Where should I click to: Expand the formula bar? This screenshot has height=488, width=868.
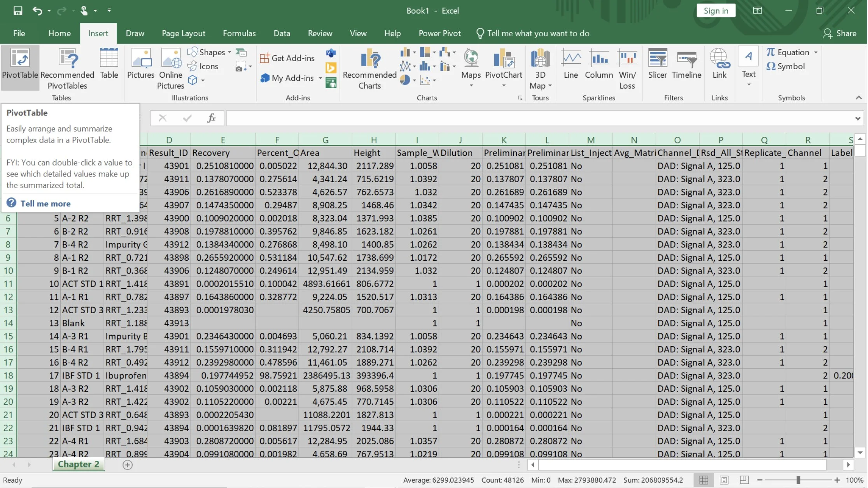(857, 119)
